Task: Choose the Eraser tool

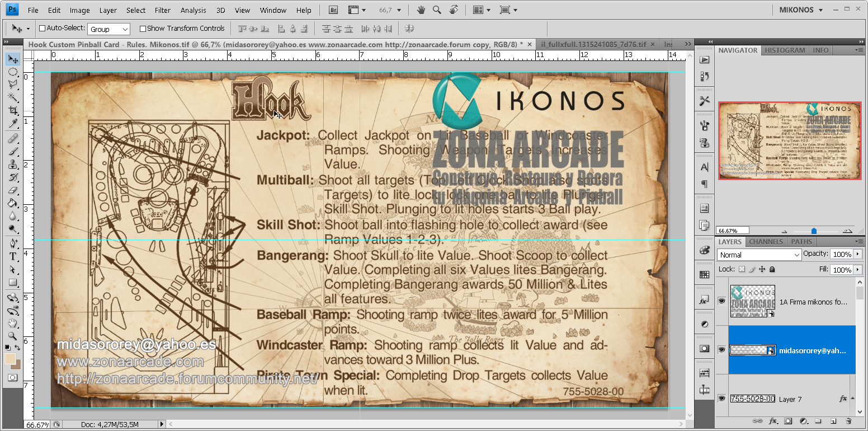Action: tap(13, 191)
